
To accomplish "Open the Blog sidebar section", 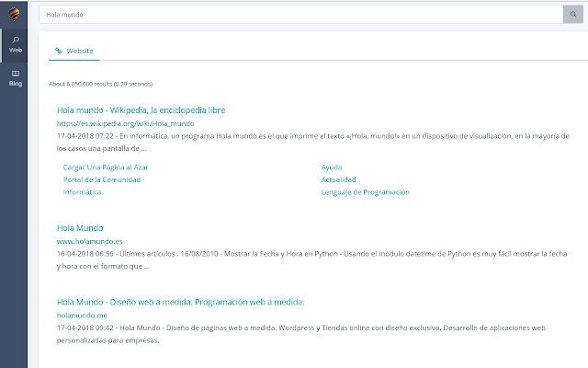I will tap(16, 78).
